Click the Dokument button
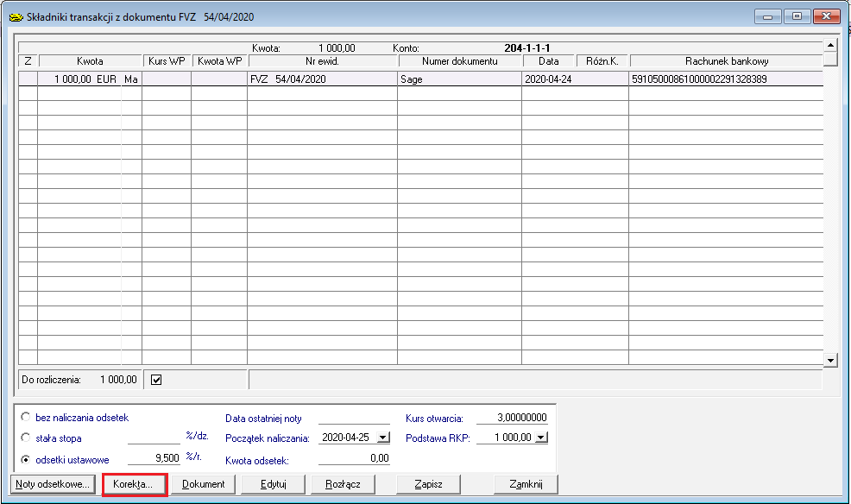851x504 pixels. point(204,484)
